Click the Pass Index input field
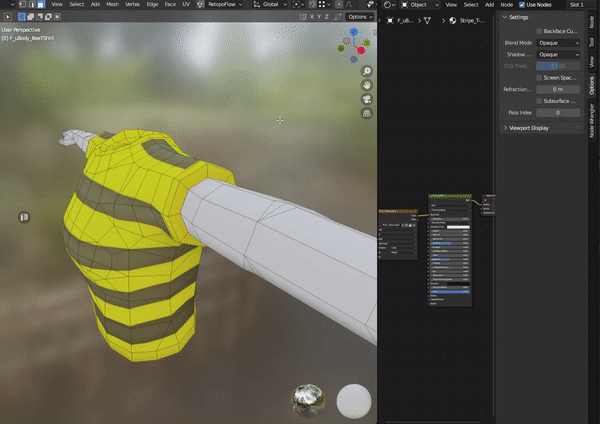 coord(558,113)
